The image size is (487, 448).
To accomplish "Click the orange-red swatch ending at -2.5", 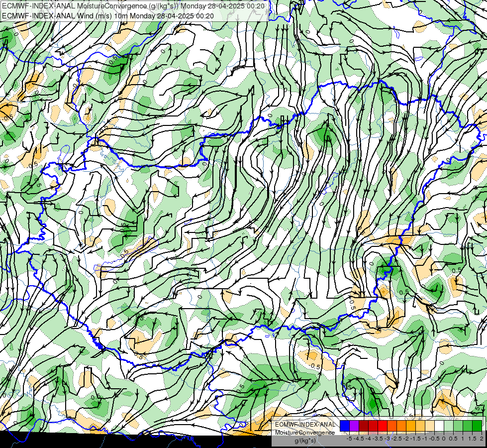I will coord(392,426).
